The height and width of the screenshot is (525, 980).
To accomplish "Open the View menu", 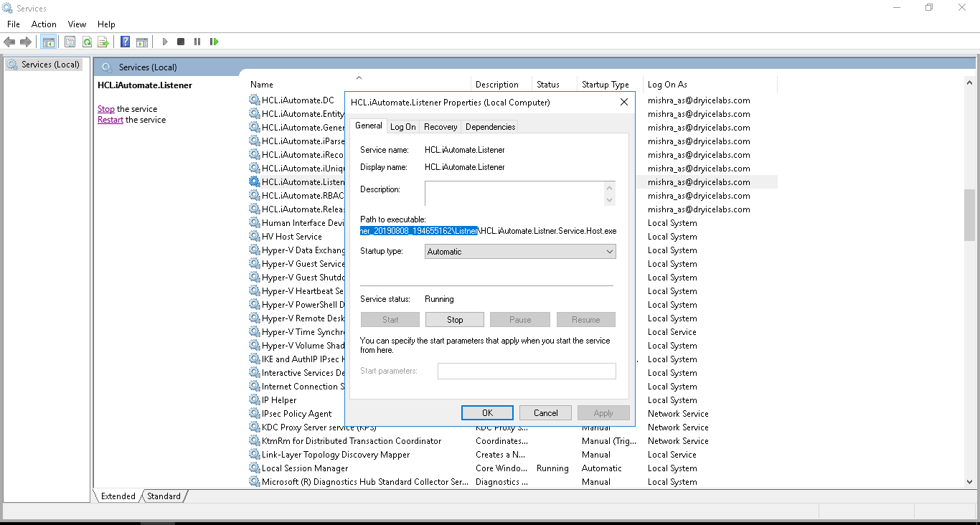I will pyautogui.click(x=77, y=24).
